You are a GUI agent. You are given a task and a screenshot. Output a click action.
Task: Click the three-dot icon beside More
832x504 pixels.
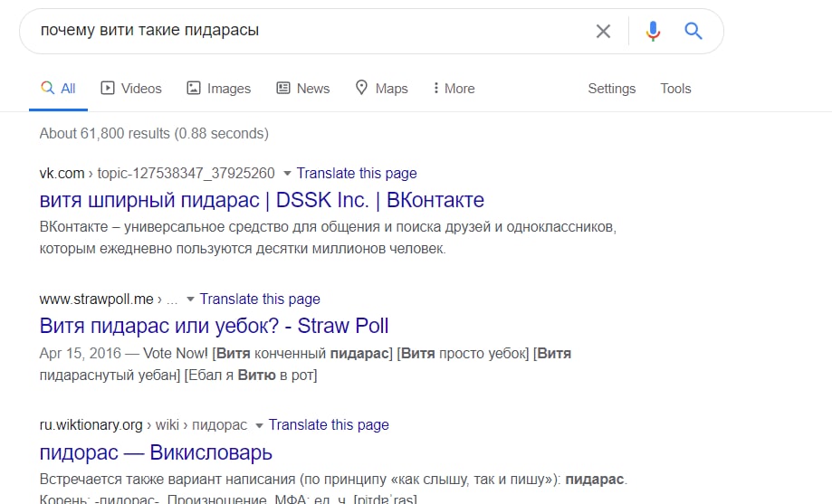tap(435, 88)
